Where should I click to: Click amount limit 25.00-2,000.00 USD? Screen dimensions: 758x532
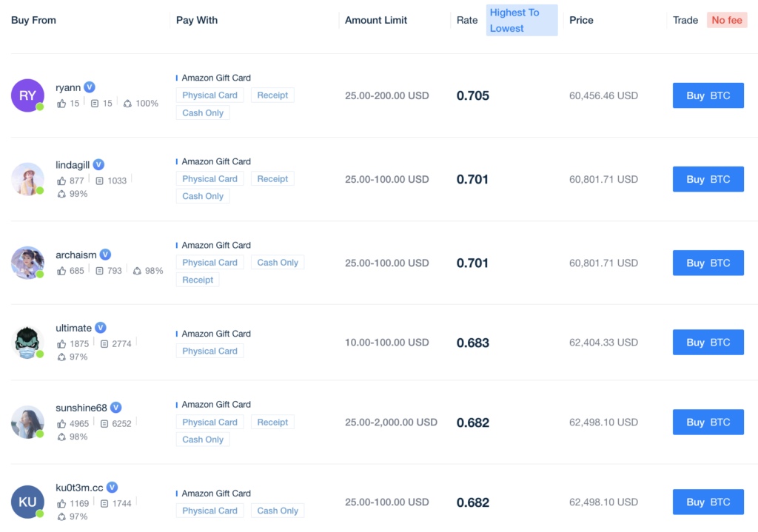coord(391,422)
